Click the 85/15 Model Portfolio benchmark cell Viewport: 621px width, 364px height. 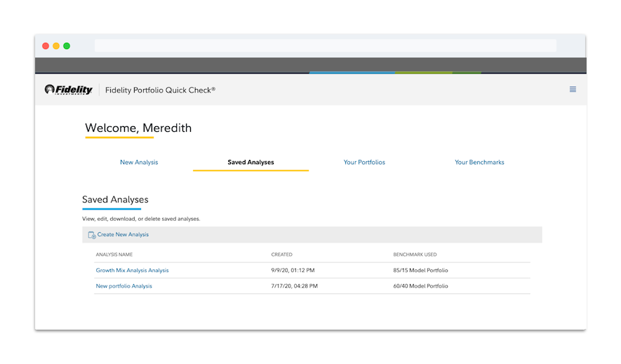(420, 270)
